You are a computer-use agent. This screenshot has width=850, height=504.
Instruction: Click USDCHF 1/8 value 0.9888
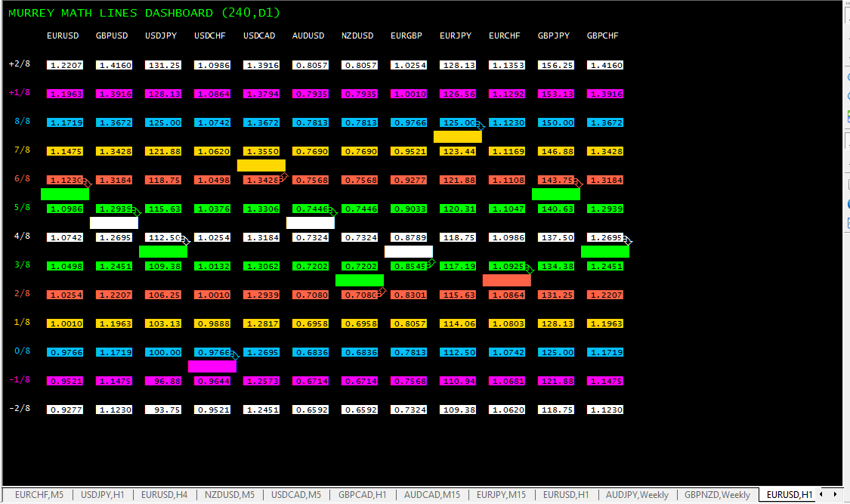click(212, 323)
